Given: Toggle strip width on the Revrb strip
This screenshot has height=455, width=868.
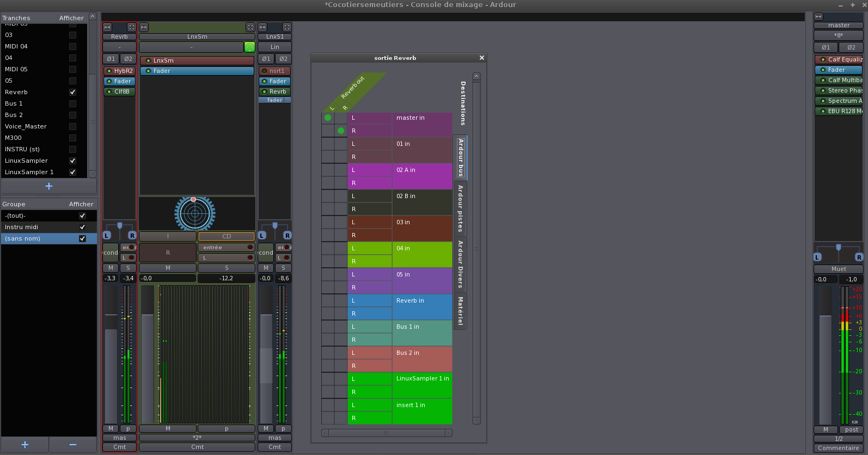Looking at the screenshot, I should pyautogui.click(x=107, y=27).
